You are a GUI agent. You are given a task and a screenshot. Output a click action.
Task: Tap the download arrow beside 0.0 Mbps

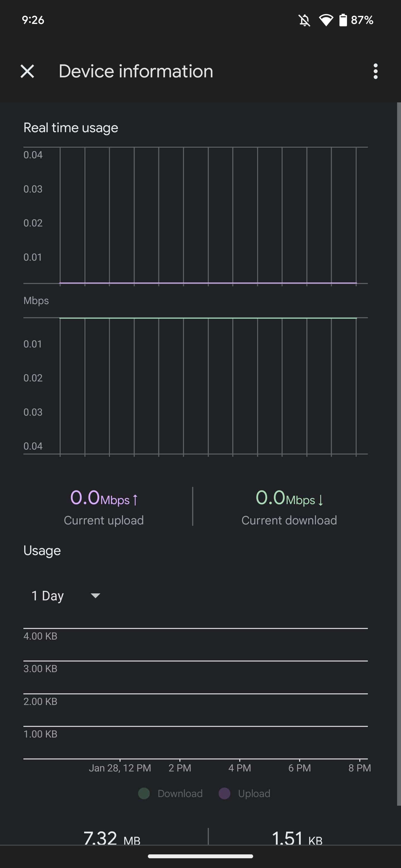click(x=321, y=499)
